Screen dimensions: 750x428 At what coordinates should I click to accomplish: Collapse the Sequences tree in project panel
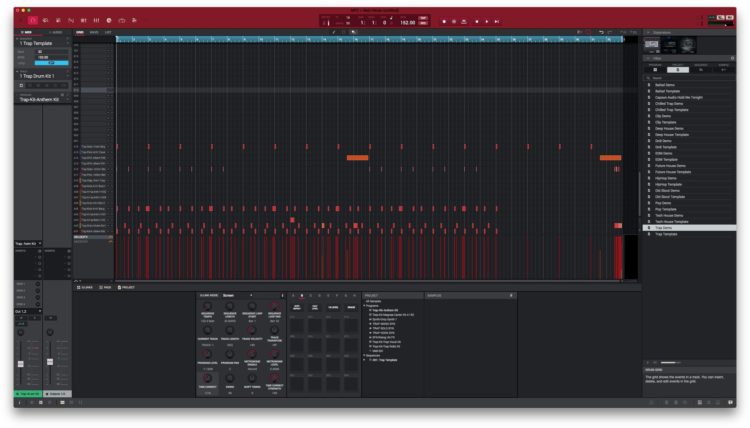[x=365, y=355]
